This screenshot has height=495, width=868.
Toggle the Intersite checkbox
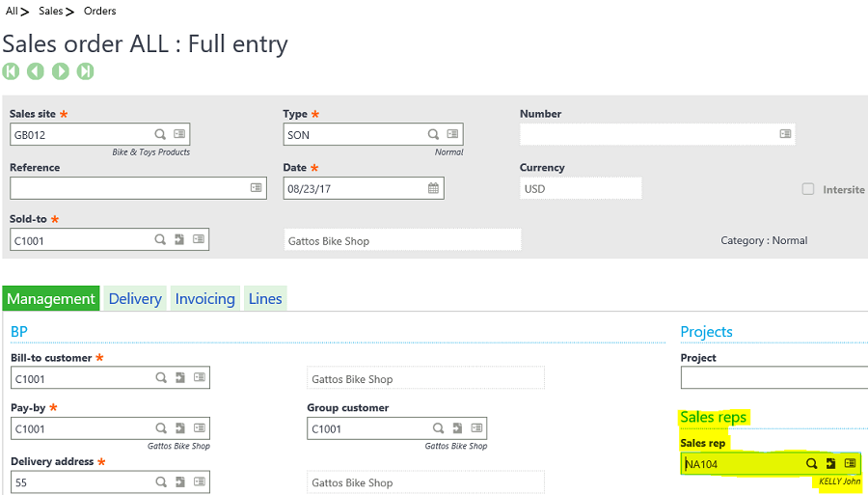[808, 189]
